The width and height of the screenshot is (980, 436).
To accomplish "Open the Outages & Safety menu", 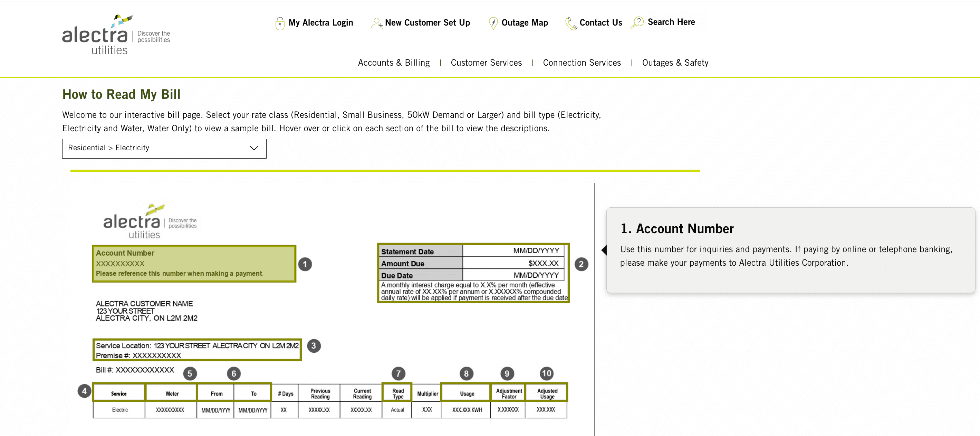I will point(675,63).
